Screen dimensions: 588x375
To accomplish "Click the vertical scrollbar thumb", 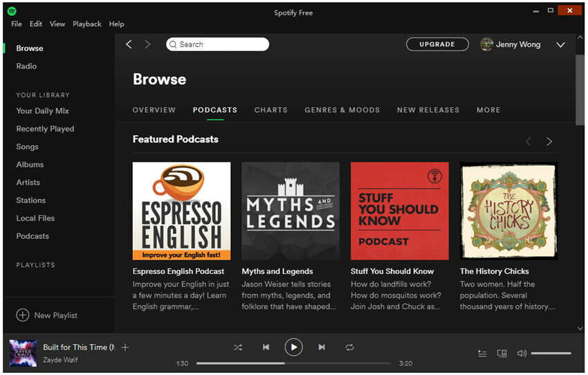I will 580,90.
